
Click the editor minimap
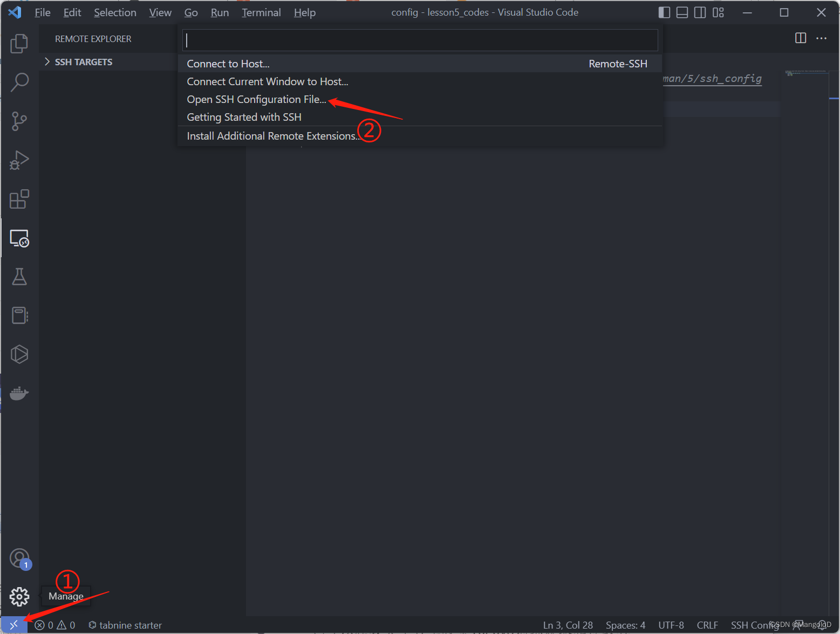[805, 73]
